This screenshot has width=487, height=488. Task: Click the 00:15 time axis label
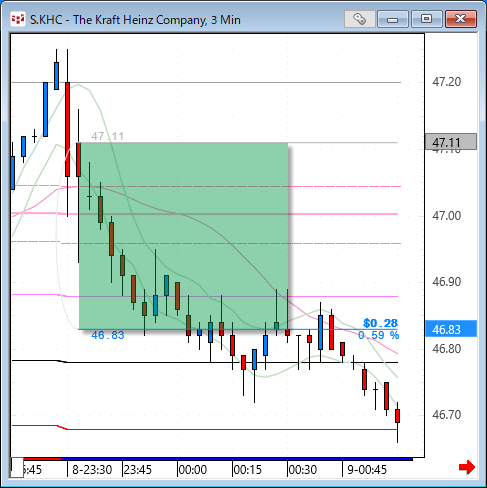247,470
